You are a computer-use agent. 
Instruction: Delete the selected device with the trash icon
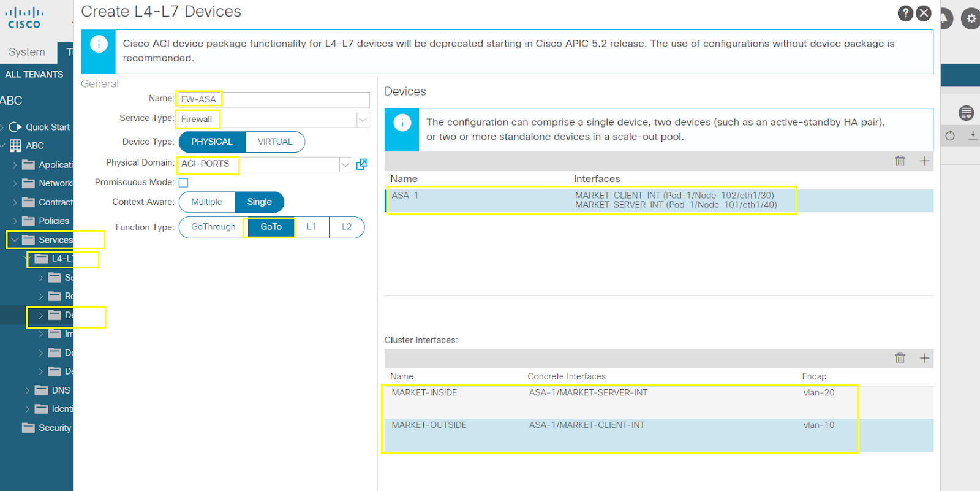(900, 161)
